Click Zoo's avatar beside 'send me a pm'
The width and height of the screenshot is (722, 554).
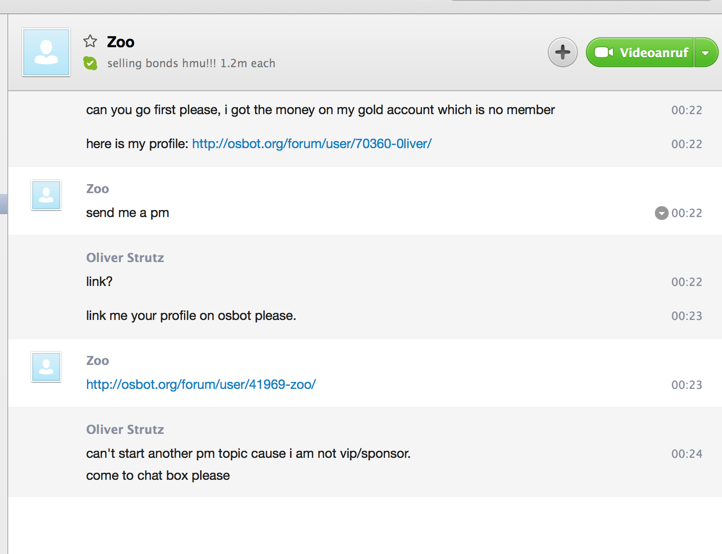pos(46,195)
